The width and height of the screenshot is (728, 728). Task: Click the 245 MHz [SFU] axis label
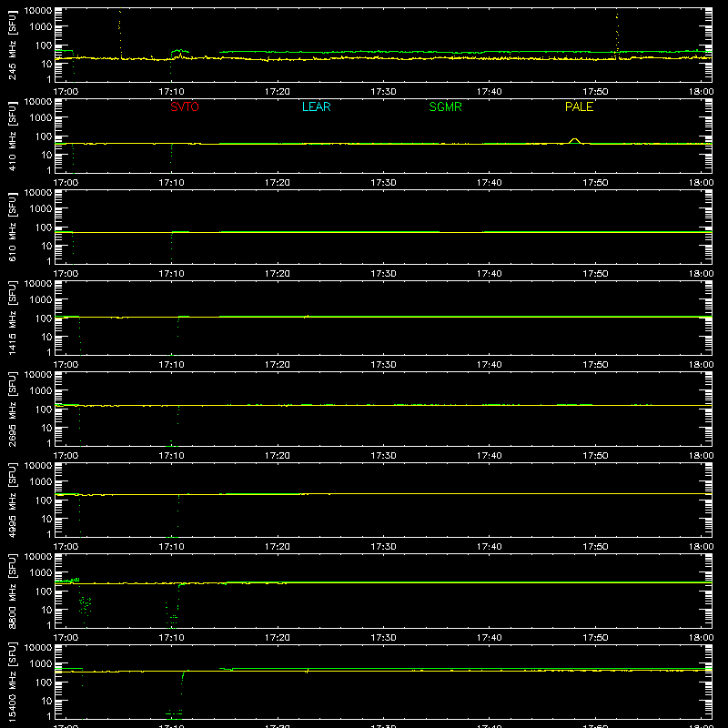(13, 45)
